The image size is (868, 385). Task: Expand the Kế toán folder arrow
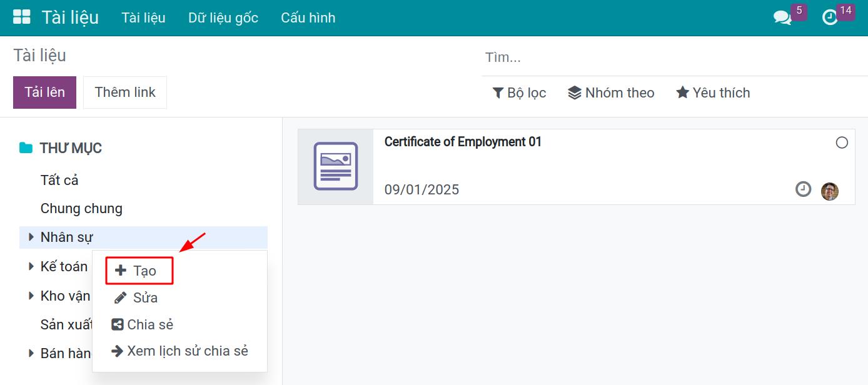tap(31, 266)
